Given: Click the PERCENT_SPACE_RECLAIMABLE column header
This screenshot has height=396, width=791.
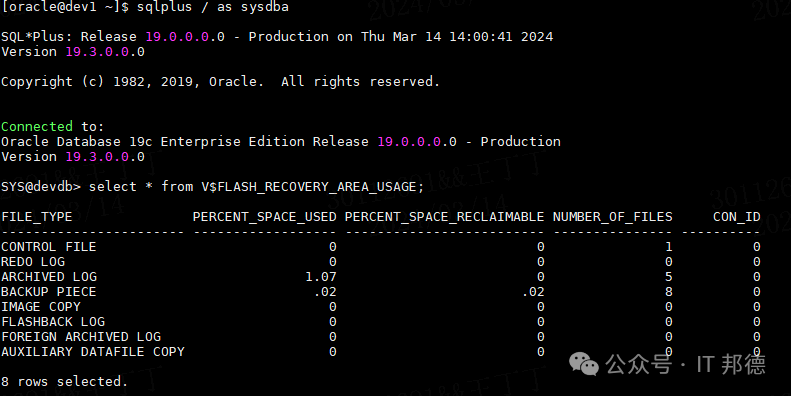Looking at the screenshot, I should (x=444, y=217).
